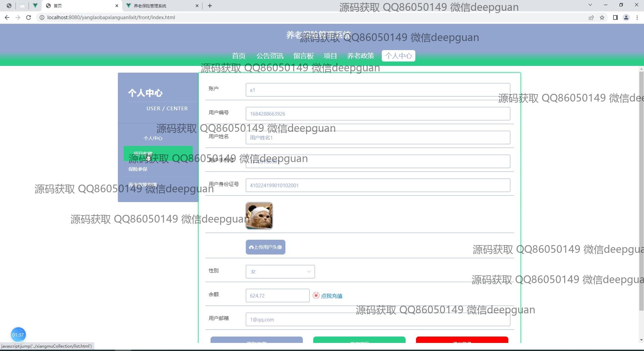Click the 用户邮箱 email input field

[378, 319]
